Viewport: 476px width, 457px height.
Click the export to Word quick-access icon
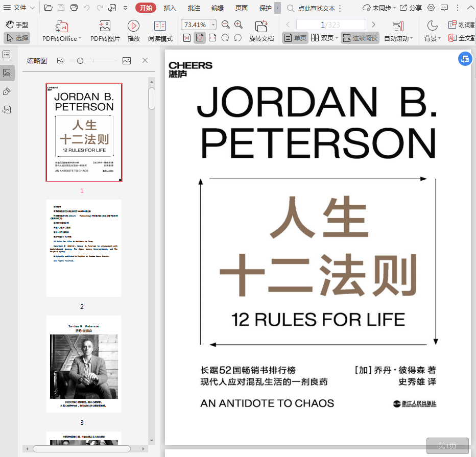[112, 8]
